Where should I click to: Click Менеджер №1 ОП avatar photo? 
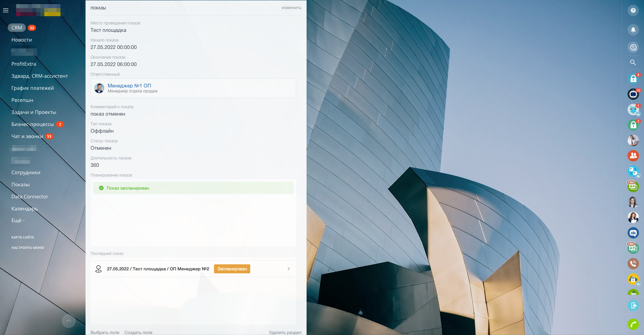click(x=99, y=88)
